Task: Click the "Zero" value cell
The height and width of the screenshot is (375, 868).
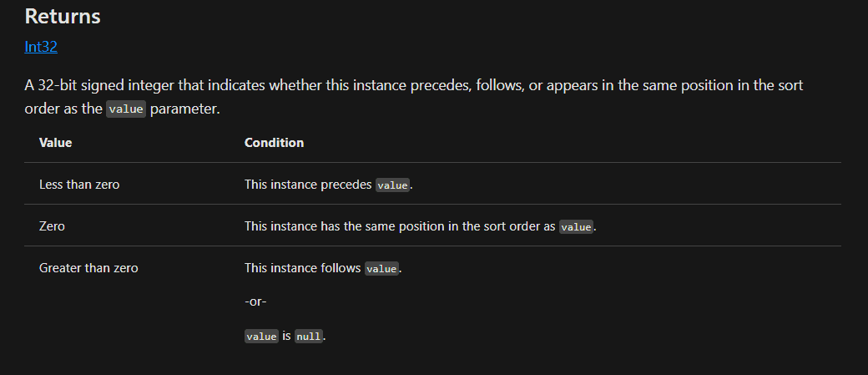Action: tap(52, 226)
